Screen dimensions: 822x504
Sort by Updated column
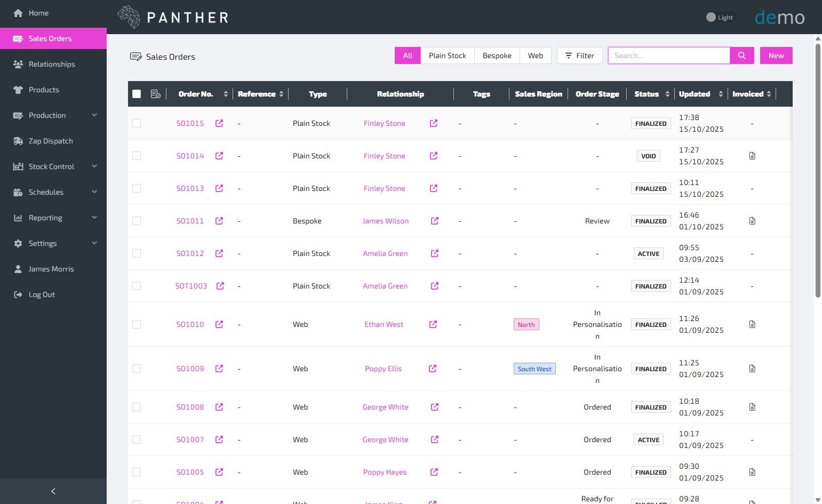tap(721, 94)
